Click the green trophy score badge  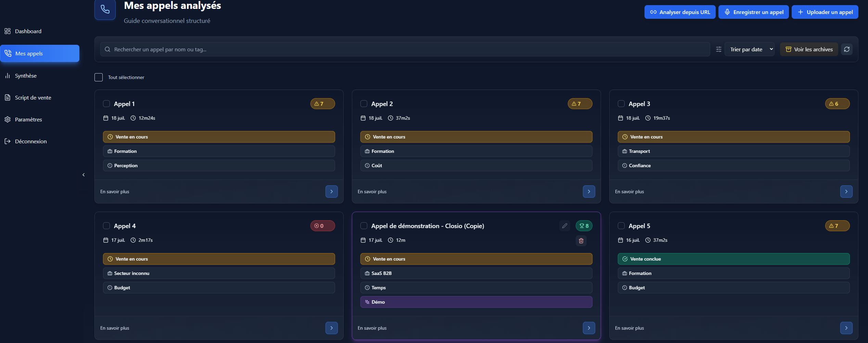click(584, 226)
